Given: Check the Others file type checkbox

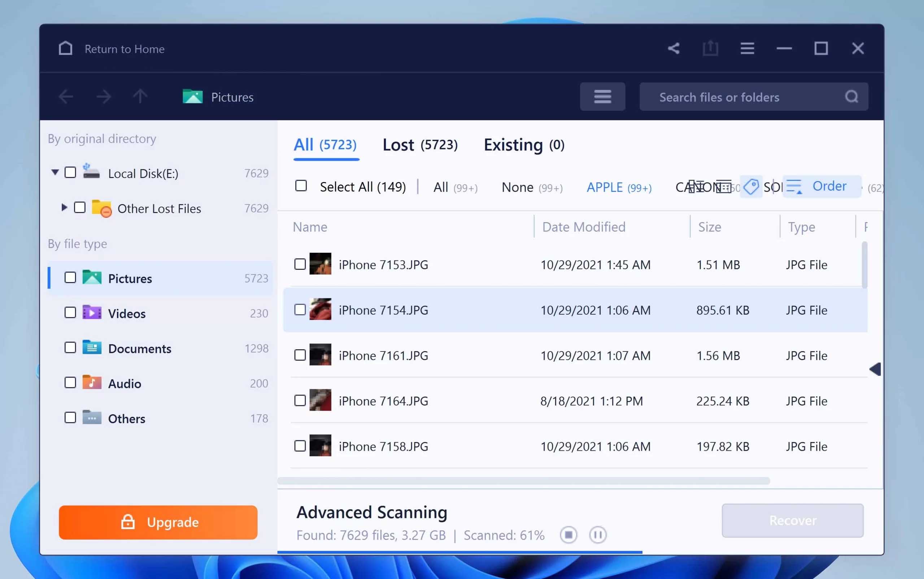Looking at the screenshot, I should click(x=70, y=418).
